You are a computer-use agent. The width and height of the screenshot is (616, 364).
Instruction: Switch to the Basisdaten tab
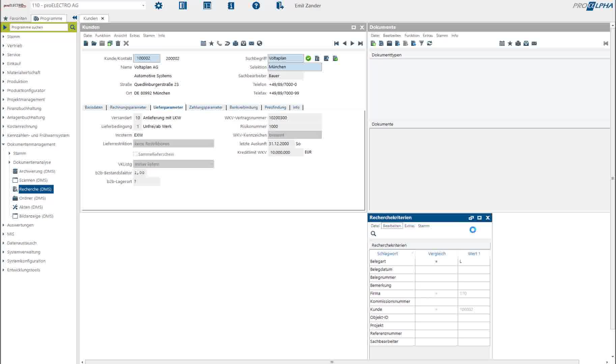pos(94,107)
